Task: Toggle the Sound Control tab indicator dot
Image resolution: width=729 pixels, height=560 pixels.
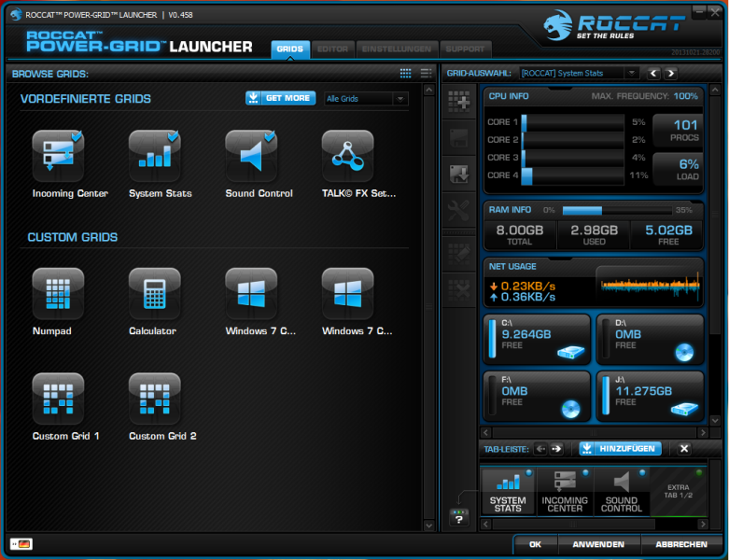Action: (x=642, y=472)
